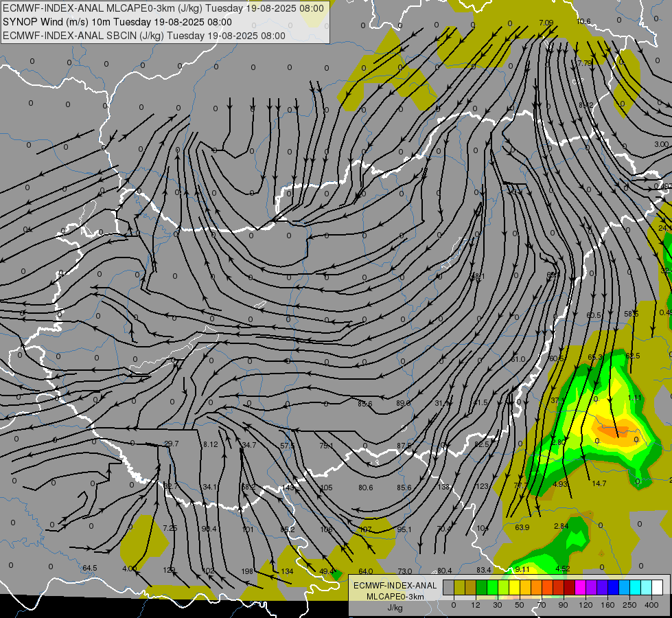The width and height of the screenshot is (672, 618).
Task: Click the 4.93 value on the map
Action: click(x=560, y=484)
